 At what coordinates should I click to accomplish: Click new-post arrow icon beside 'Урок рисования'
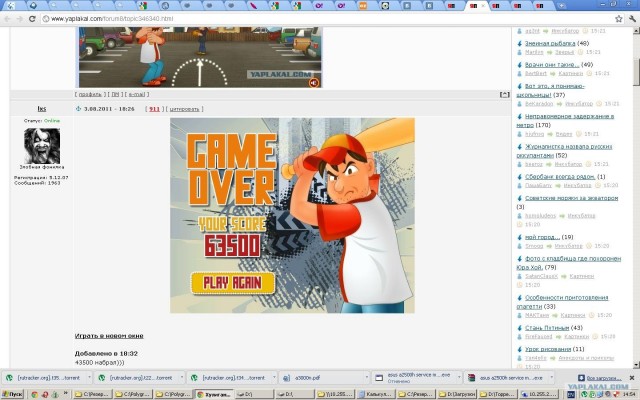(520, 349)
